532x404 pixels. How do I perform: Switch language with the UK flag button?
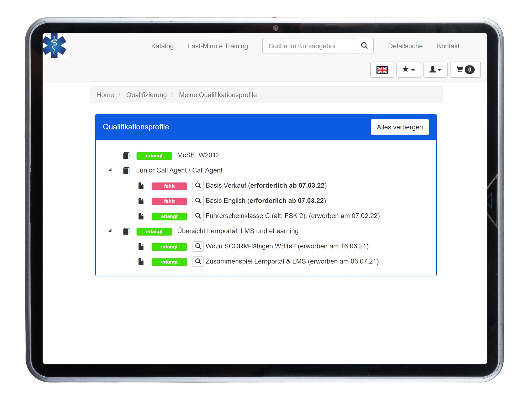tap(382, 70)
